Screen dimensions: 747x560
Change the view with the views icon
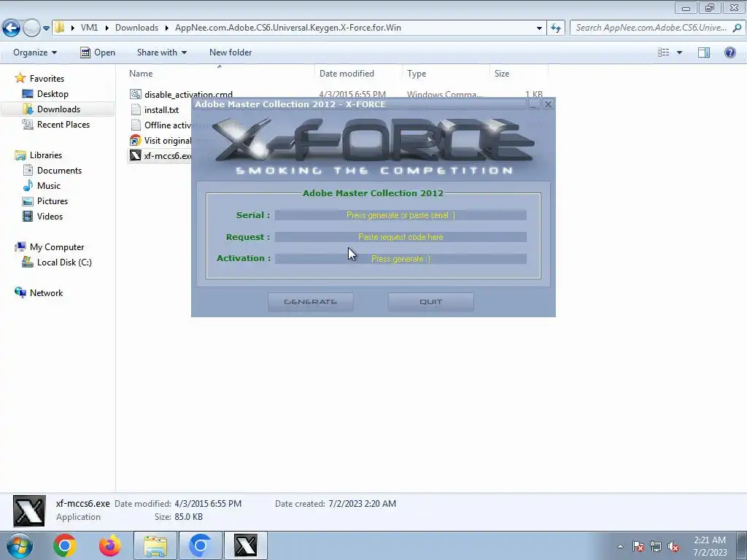click(664, 52)
